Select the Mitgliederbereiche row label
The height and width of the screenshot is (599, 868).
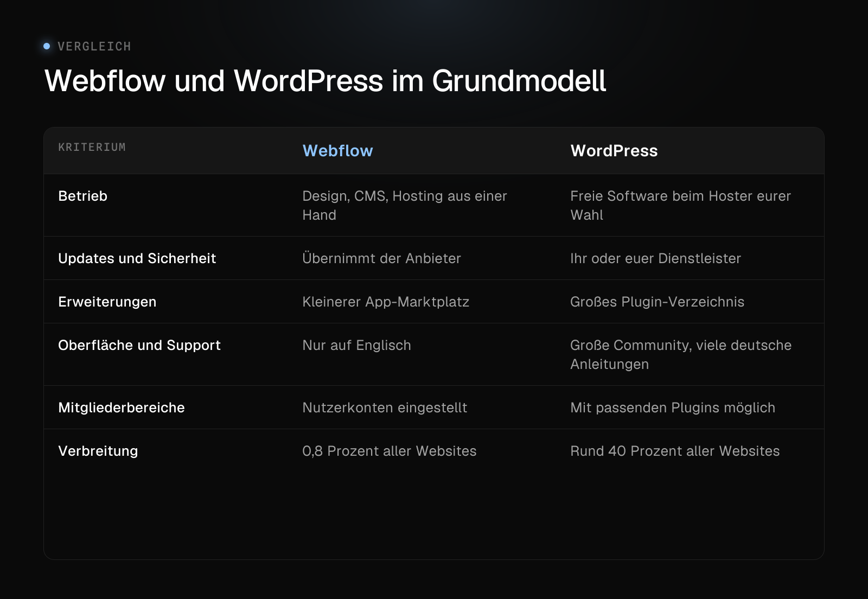(x=121, y=407)
